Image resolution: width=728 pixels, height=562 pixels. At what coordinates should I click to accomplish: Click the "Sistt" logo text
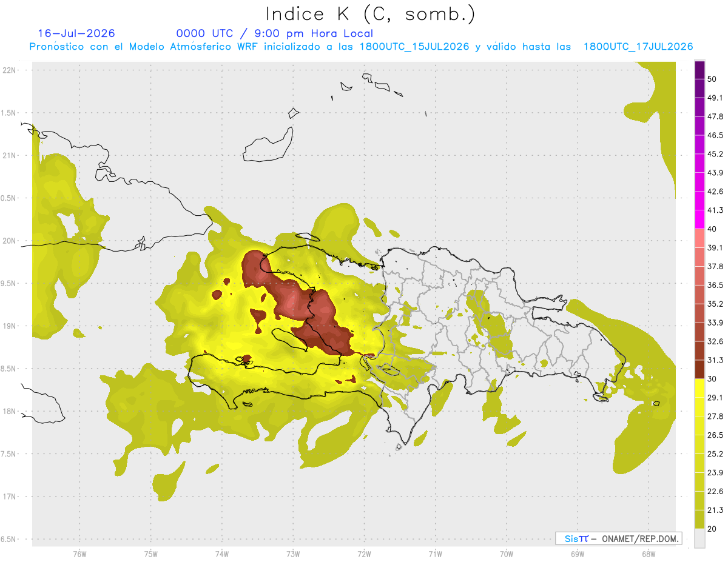pyautogui.click(x=576, y=538)
